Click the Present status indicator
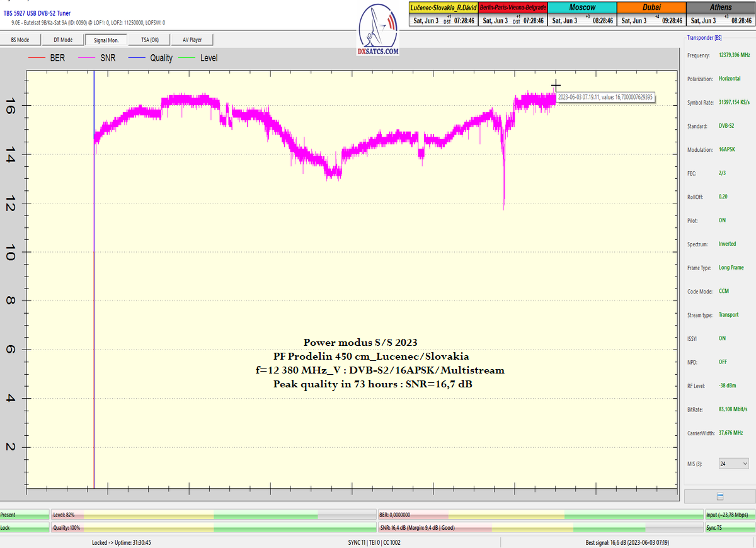 pos(24,515)
